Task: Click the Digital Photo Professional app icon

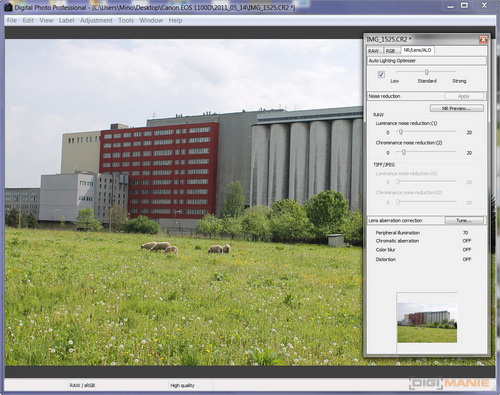Action: click(x=8, y=7)
